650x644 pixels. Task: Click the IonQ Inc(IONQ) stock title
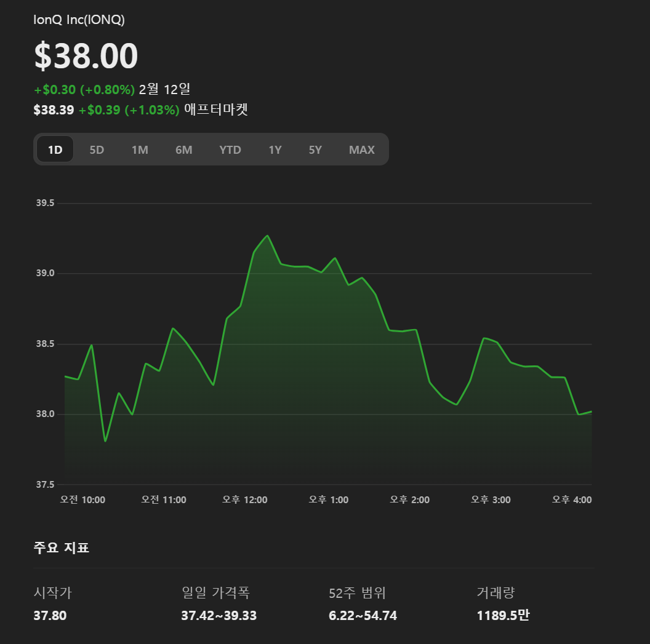pos(79,20)
